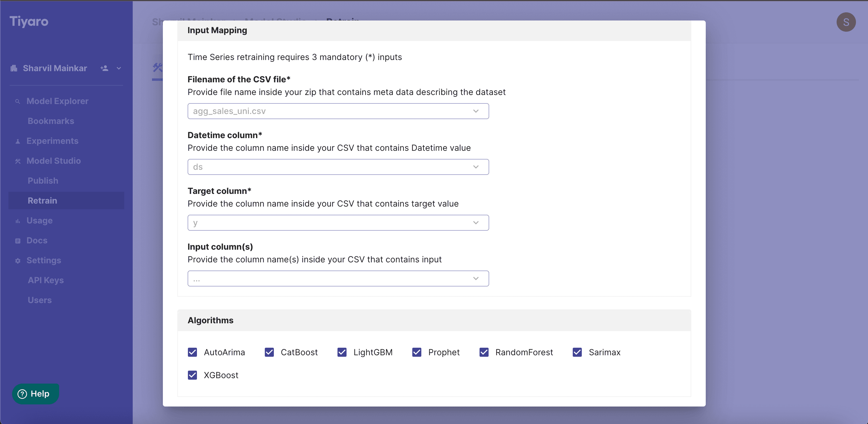Screen dimensions: 868x424
Task: Click the Usage chart icon
Action: tap(17, 221)
